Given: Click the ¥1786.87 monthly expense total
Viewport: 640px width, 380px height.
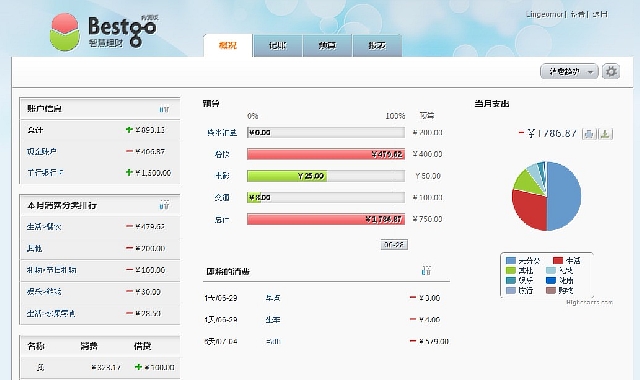Looking at the screenshot, I should tap(552, 133).
